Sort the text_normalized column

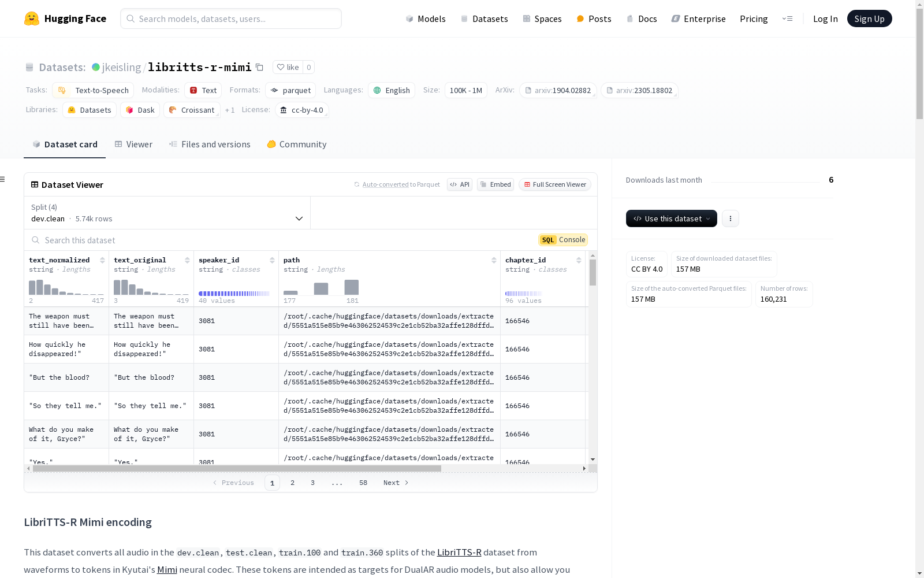[x=102, y=260]
